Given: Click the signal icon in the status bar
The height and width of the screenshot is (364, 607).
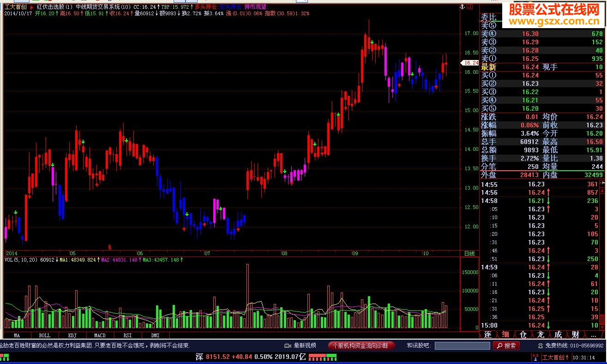Looking at the screenshot, I should pyautogui.click(x=535, y=357).
